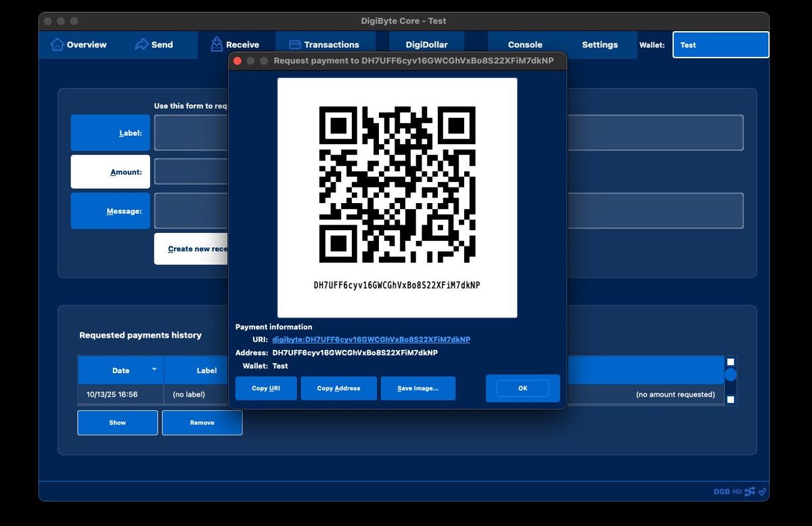Click the Receive QR code icon
The height and width of the screenshot is (526, 812).
point(217,43)
